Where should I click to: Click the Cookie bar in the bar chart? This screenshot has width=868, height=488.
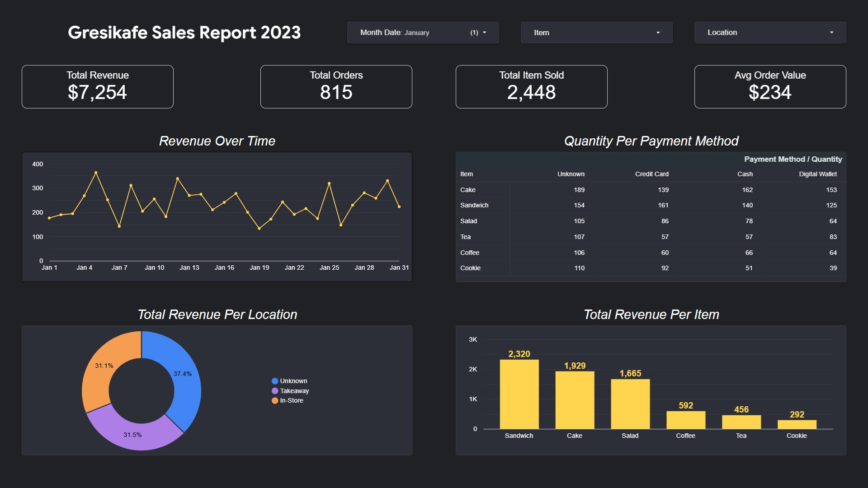(x=797, y=424)
